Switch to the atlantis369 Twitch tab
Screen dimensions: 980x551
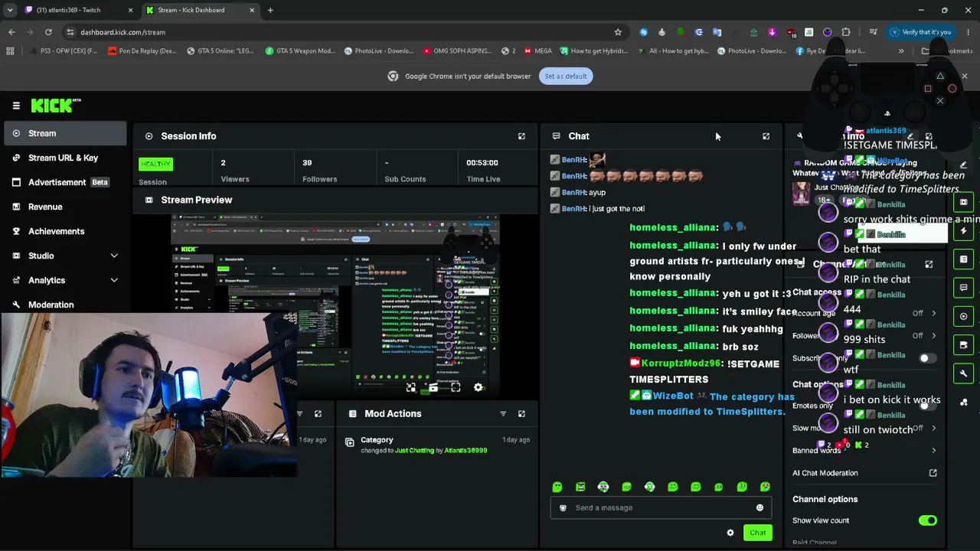point(77,10)
